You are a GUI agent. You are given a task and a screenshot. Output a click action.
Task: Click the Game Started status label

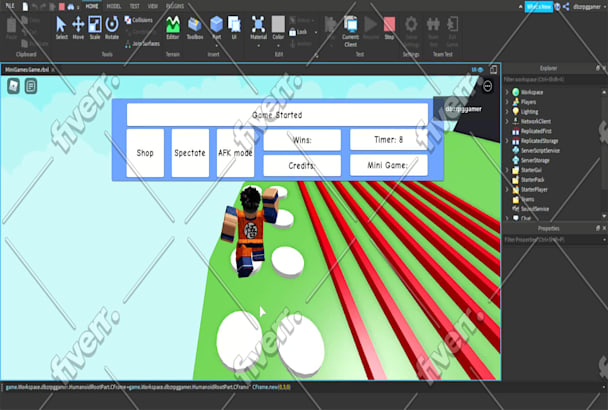click(x=277, y=115)
